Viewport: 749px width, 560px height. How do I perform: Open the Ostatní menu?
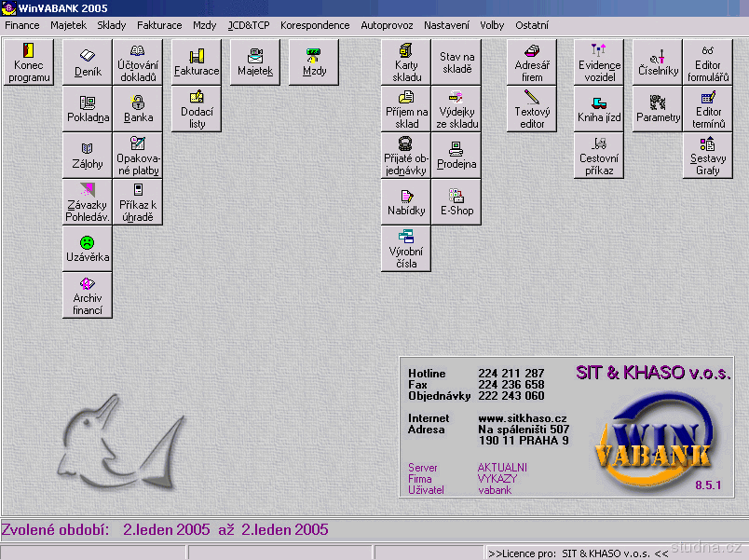[532, 25]
